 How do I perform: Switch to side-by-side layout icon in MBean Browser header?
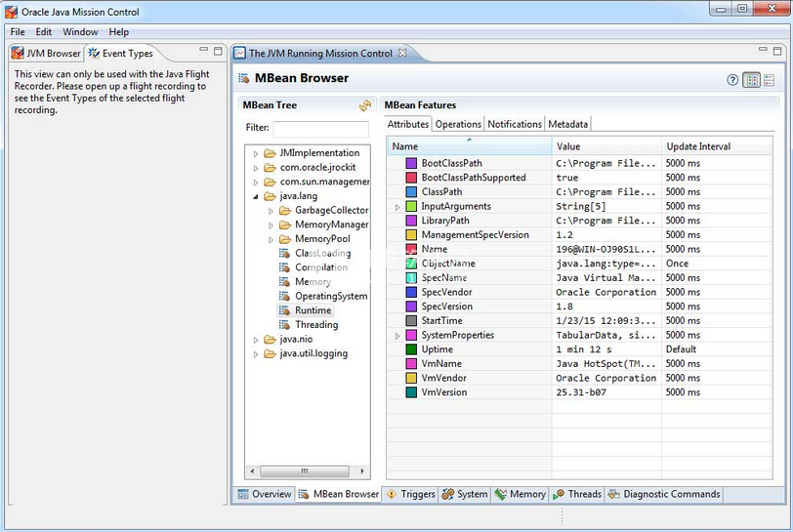(752, 80)
